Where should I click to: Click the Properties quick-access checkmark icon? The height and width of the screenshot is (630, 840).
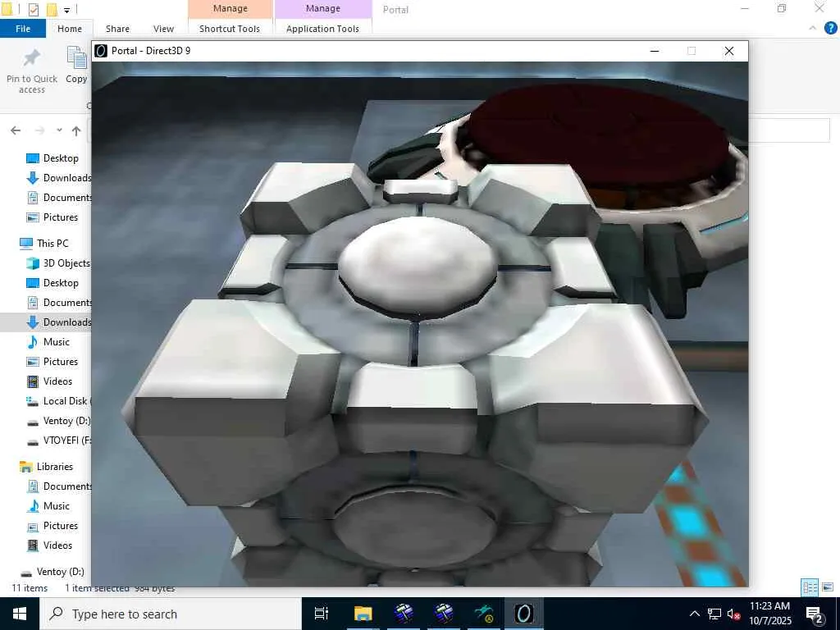click(x=34, y=9)
